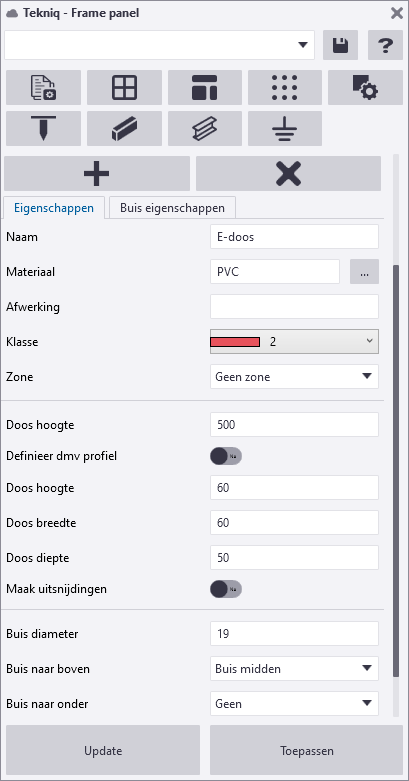This screenshot has height=781, width=409.
Task: Open help with the question mark icon
Action: tap(385, 45)
